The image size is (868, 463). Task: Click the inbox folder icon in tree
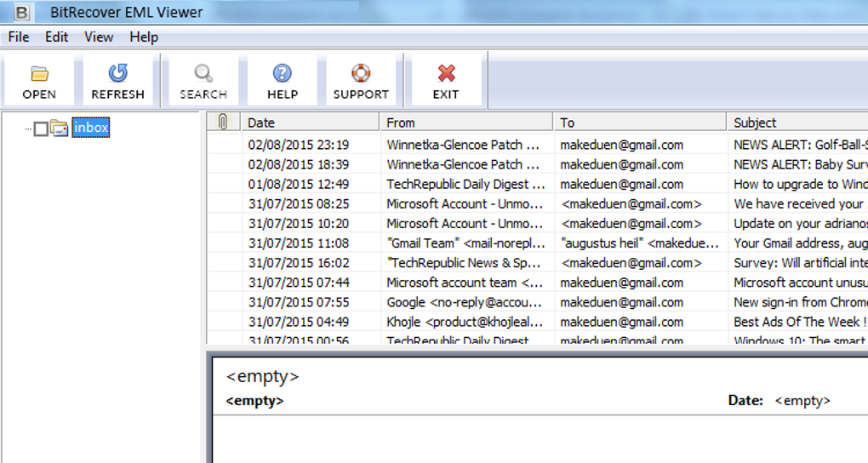click(59, 129)
